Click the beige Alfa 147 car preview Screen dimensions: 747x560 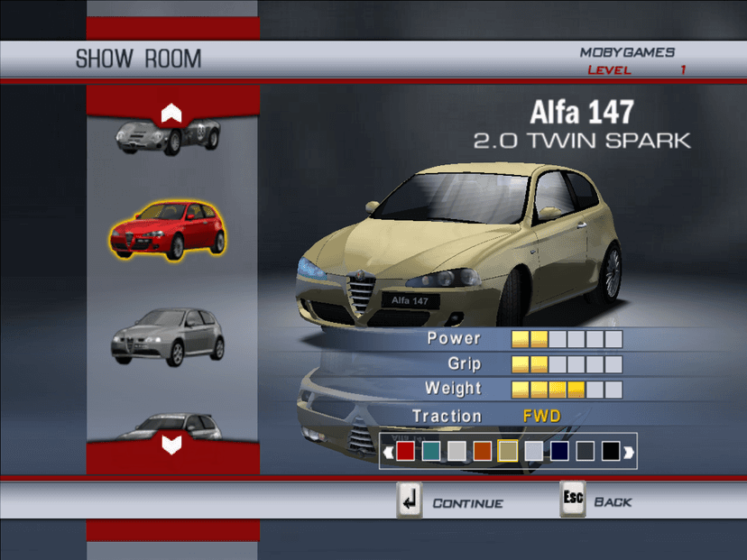tap(458, 245)
